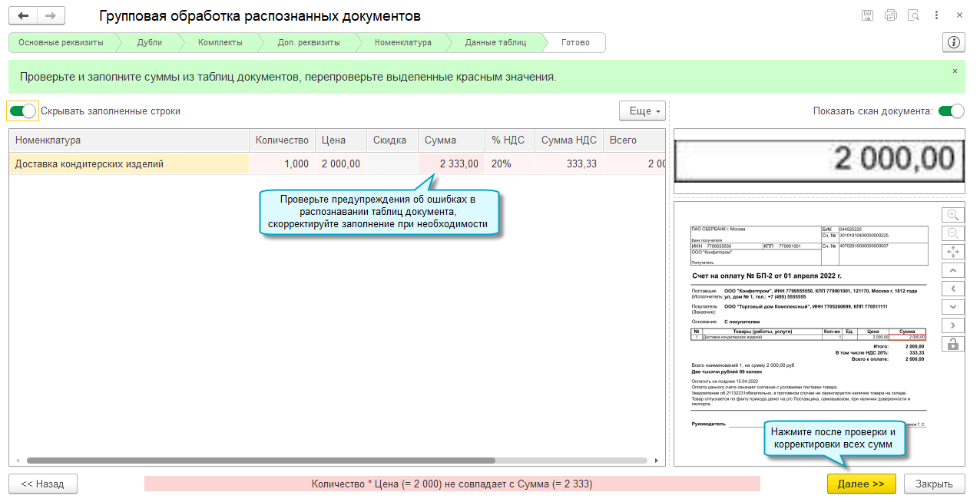Select the VAT rate cell '20%'
Viewport: 980px width, 502px height.
(510, 163)
